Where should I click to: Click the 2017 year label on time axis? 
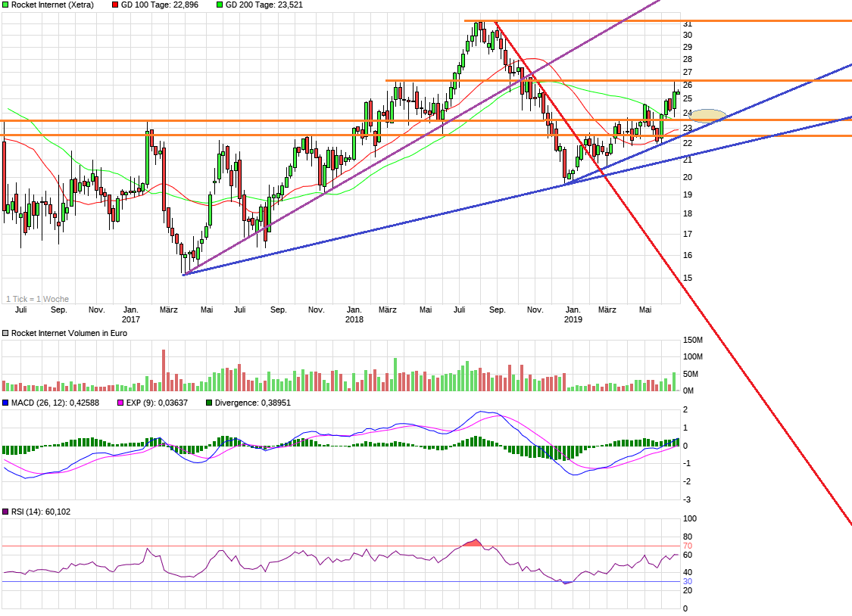131,319
